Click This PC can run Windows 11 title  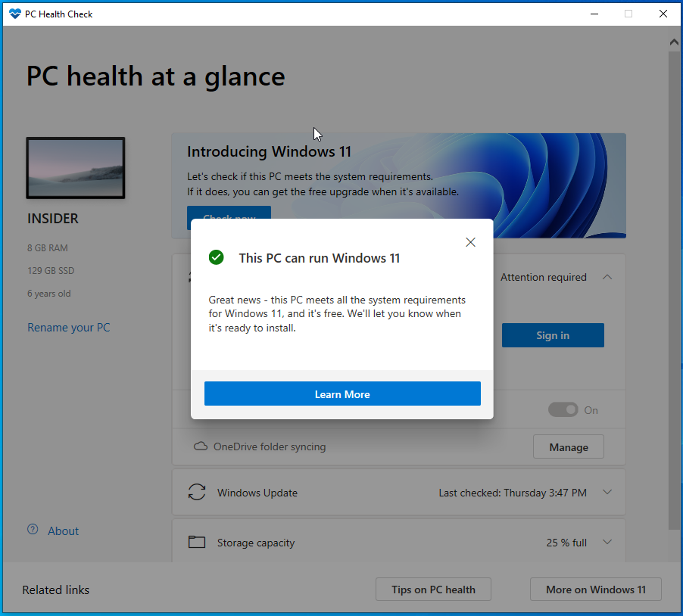(320, 258)
